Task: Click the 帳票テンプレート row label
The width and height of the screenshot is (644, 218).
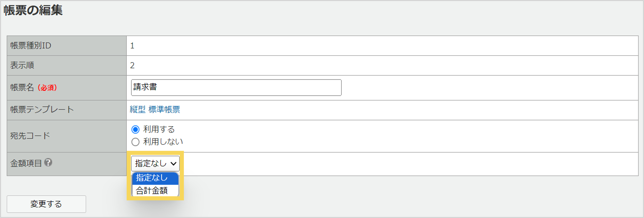Action: (x=42, y=109)
